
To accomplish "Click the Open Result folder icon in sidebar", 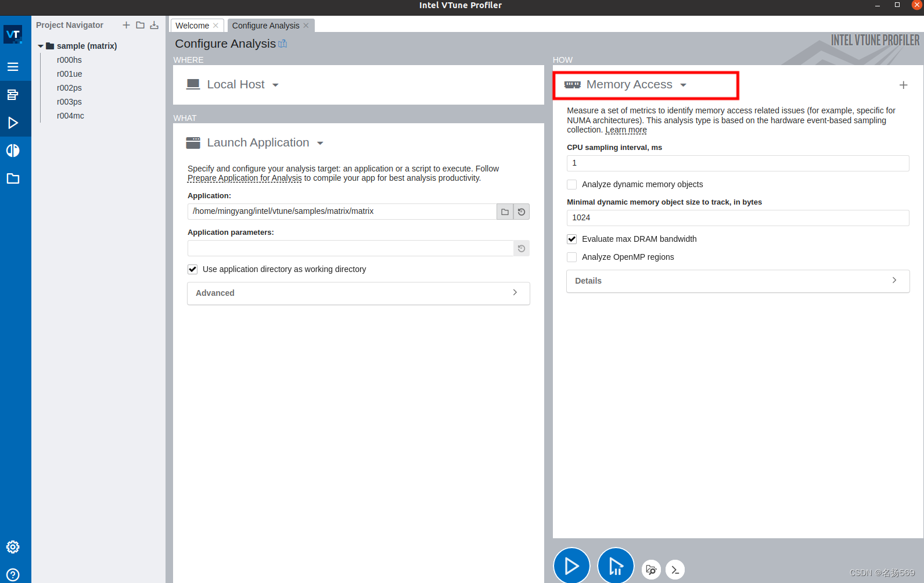I will tap(13, 178).
